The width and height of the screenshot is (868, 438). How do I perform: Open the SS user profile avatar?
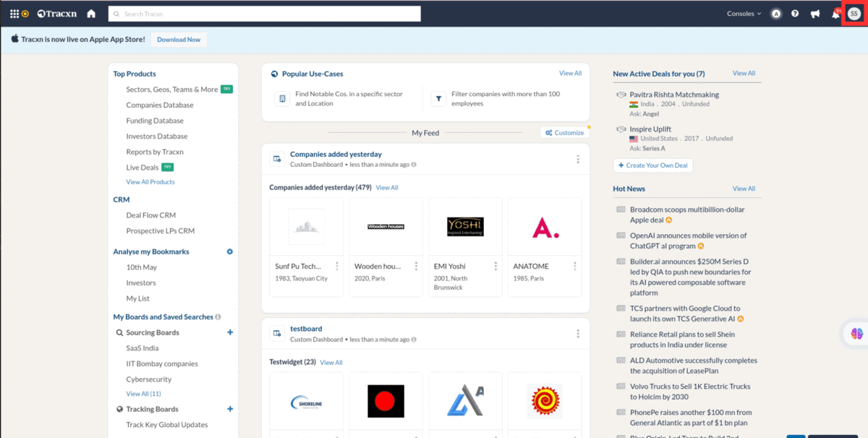pos(854,14)
